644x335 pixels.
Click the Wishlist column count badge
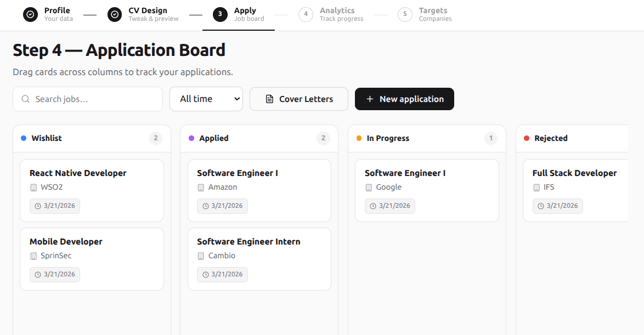[156, 138]
